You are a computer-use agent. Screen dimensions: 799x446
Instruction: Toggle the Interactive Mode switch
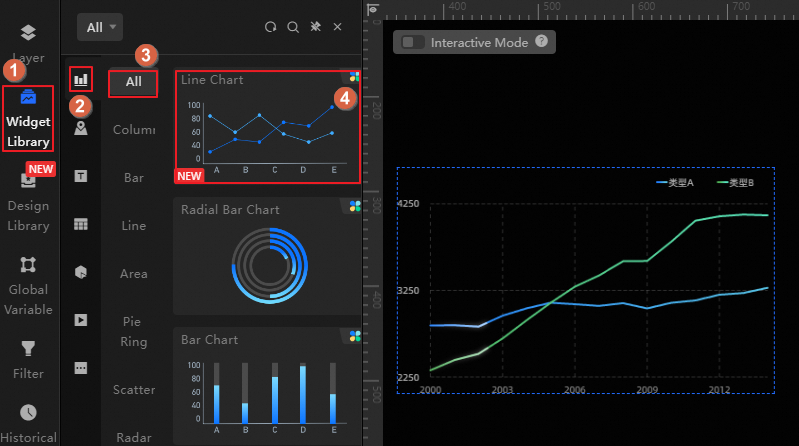[x=412, y=42]
